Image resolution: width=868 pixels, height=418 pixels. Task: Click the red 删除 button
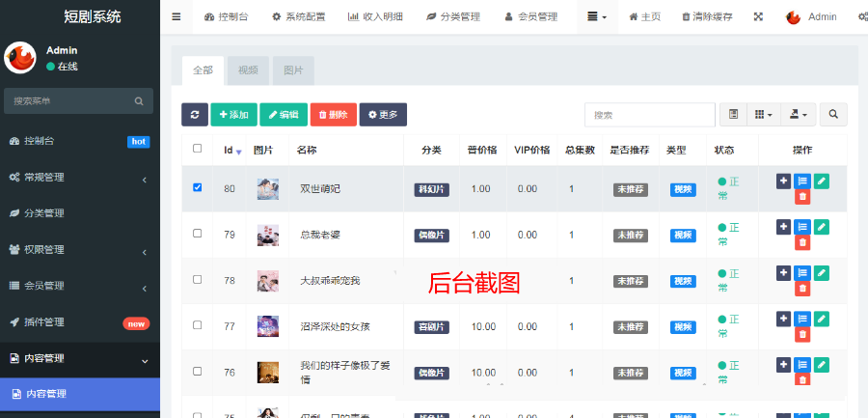coord(333,115)
